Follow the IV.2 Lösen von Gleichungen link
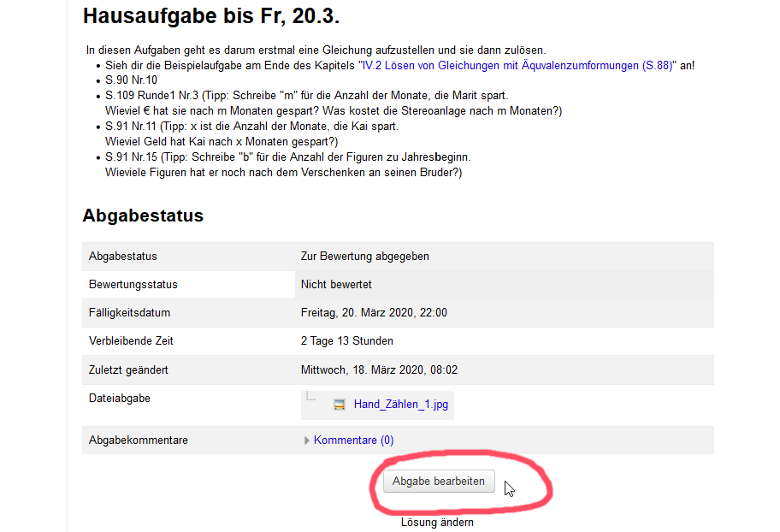Image resolution: width=780 pixels, height=532 pixels. point(517,65)
